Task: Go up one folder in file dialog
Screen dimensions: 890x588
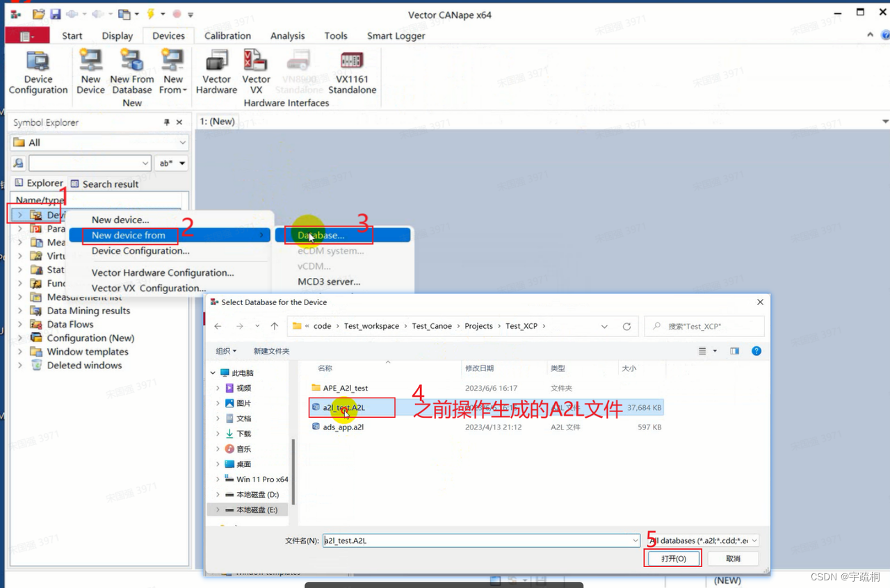Action: (275, 326)
